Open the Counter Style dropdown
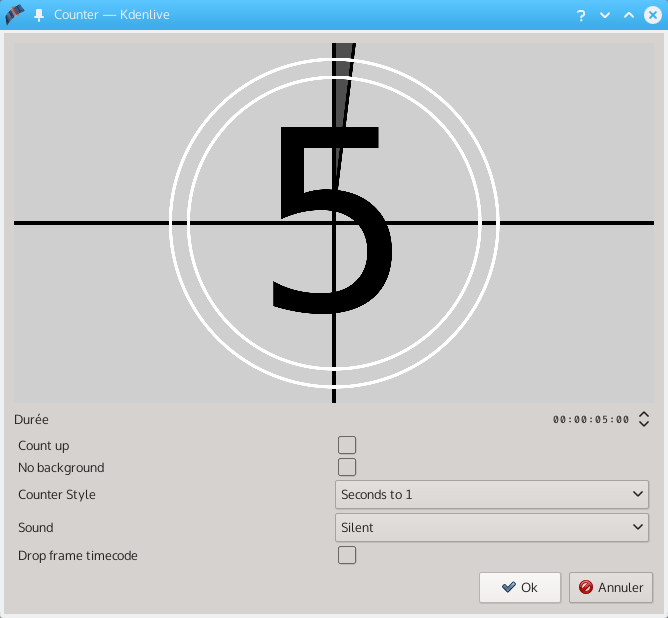The image size is (668, 618). [x=492, y=494]
